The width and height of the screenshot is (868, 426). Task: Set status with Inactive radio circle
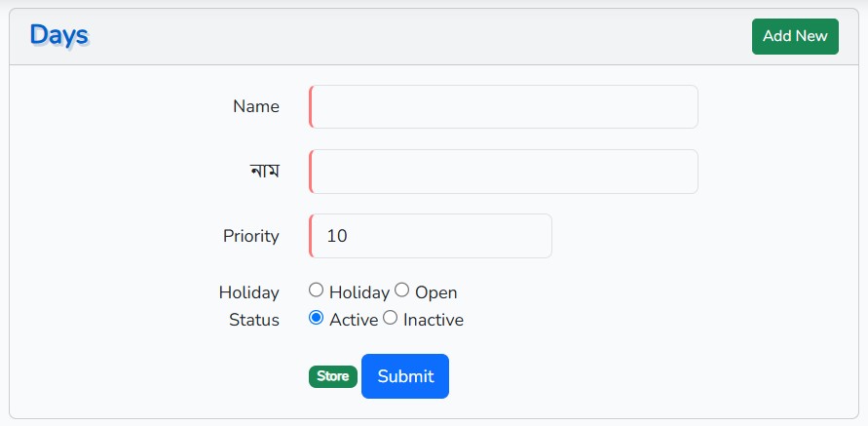[x=390, y=318]
